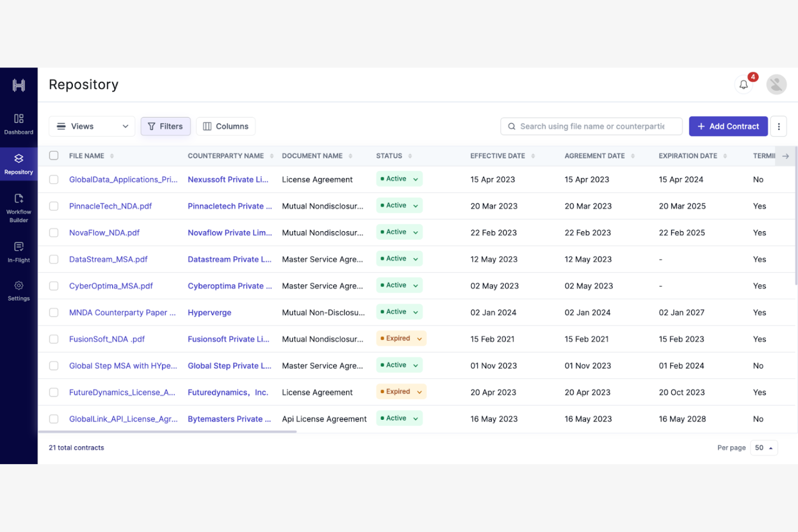Image resolution: width=798 pixels, height=532 pixels.
Task: Open the DataStream_MSA.pdf file link
Action: tap(108, 259)
